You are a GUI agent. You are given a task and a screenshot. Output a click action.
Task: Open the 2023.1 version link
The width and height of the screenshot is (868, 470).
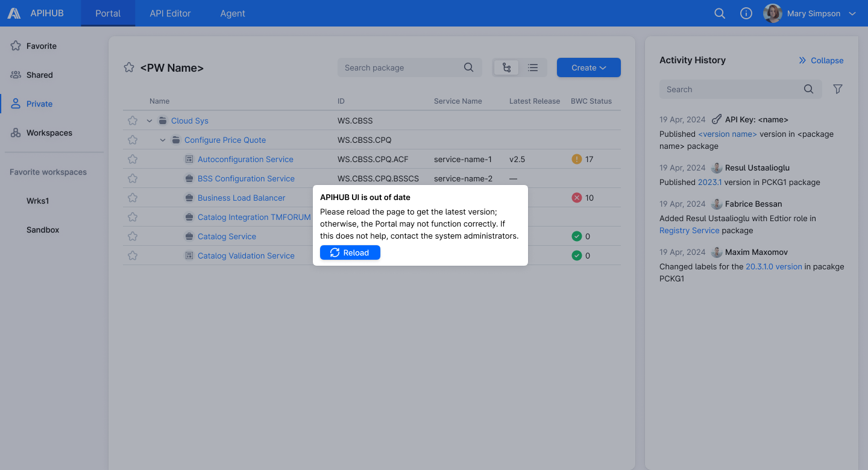709,182
